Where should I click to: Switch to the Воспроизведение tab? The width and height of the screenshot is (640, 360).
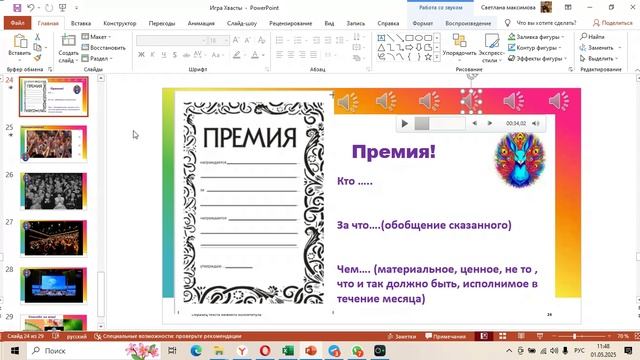(x=468, y=23)
